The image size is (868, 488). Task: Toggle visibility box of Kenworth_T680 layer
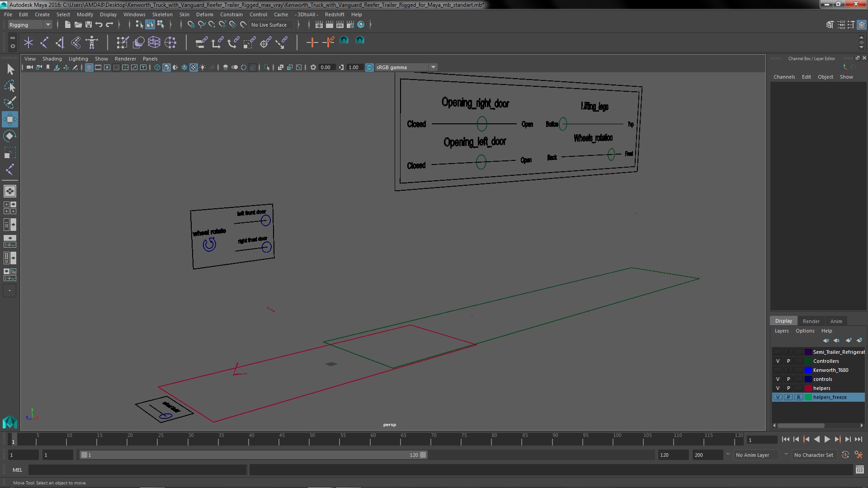coord(778,370)
